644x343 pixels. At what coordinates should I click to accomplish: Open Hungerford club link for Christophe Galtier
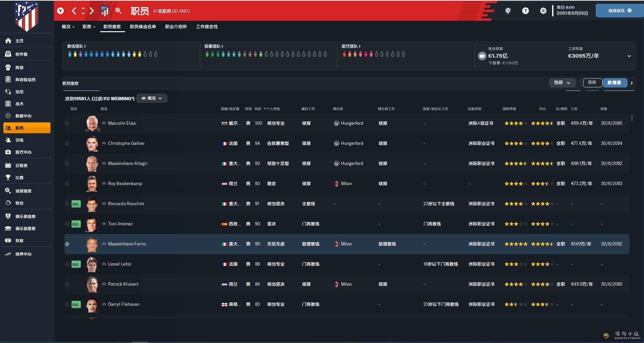[352, 144]
